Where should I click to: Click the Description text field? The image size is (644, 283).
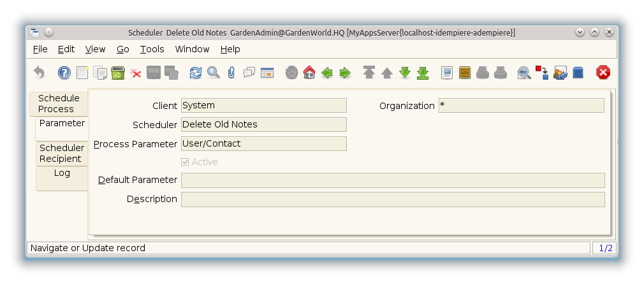tap(392, 200)
